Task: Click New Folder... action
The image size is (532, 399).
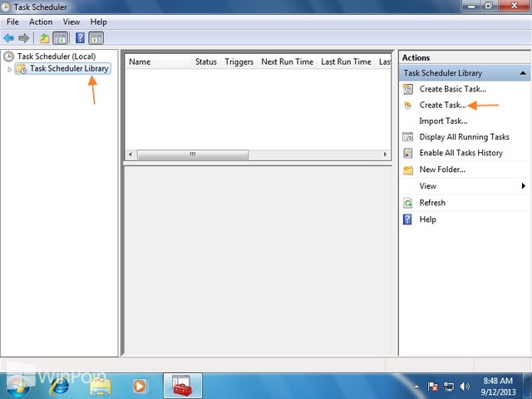Action: [442, 170]
